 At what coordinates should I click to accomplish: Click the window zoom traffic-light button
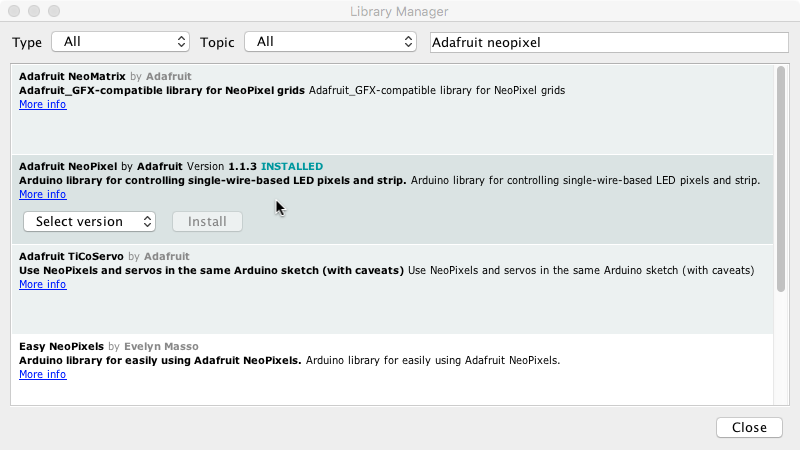click(54, 11)
